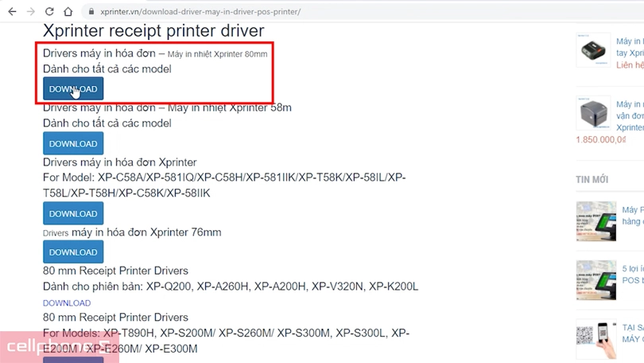Open the 'Máy in vận đơn Xprinter' product link

[x=630, y=116]
